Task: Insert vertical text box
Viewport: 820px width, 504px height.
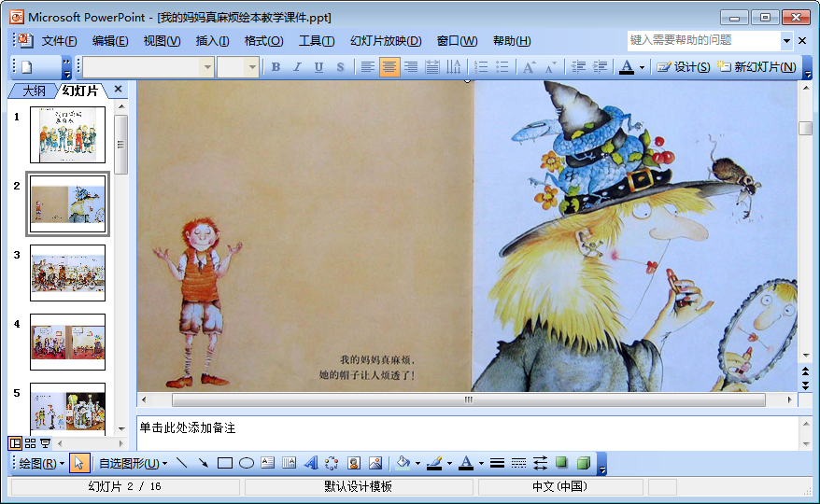Action: (289, 463)
